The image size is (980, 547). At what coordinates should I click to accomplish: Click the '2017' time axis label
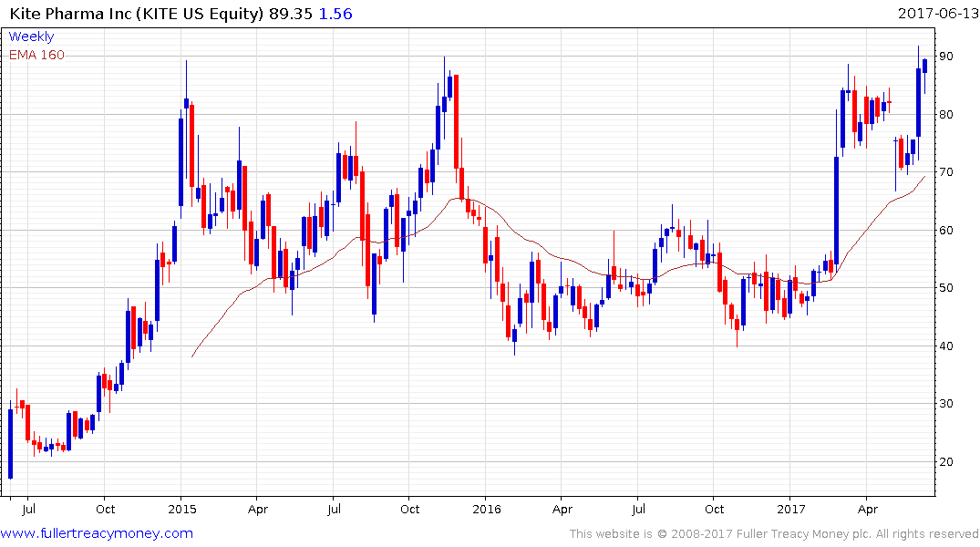(x=791, y=509)
